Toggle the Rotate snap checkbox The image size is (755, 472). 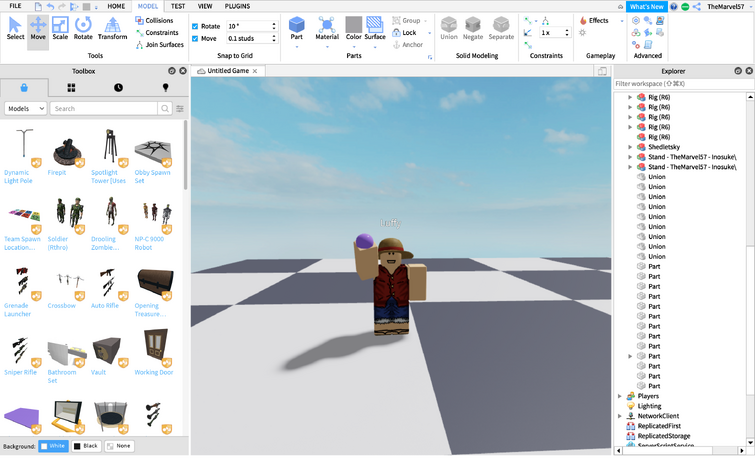(x=195, y=26)
